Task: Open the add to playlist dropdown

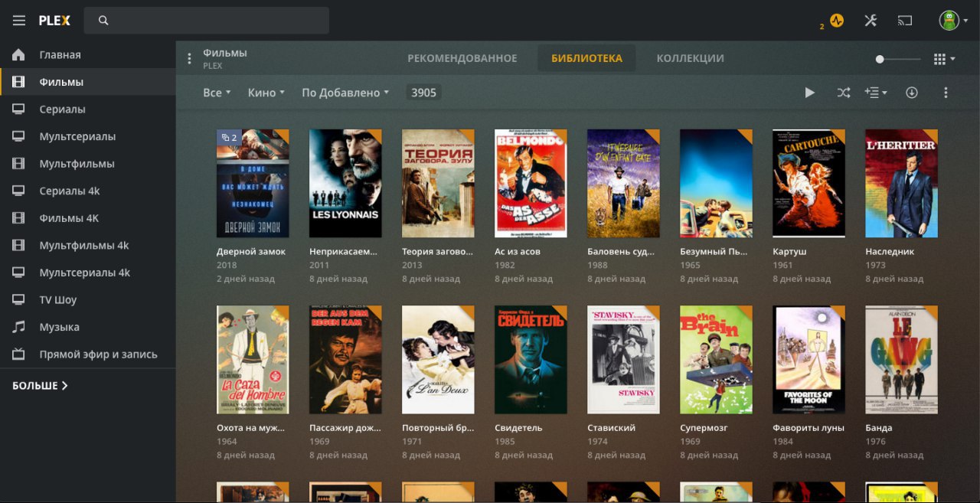Action: 876,93
